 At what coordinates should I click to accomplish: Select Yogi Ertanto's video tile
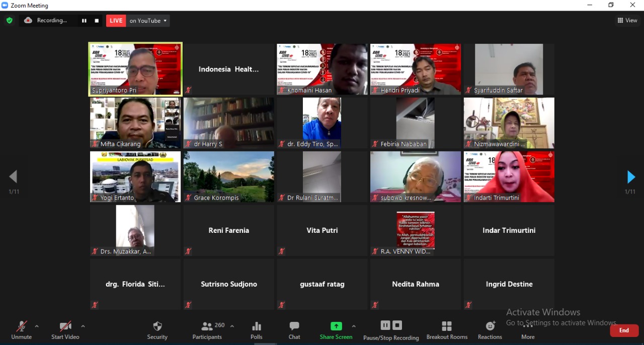tap(135, 177)
